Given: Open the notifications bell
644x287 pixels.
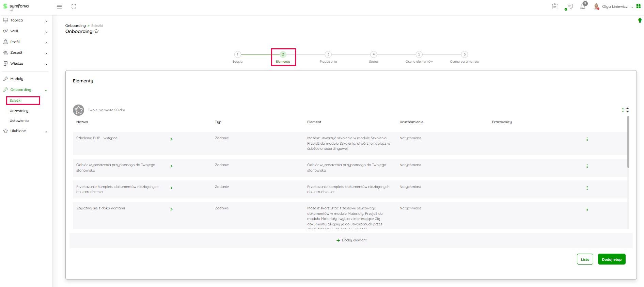Looking at the screenshot, I should tap(583, 6).
